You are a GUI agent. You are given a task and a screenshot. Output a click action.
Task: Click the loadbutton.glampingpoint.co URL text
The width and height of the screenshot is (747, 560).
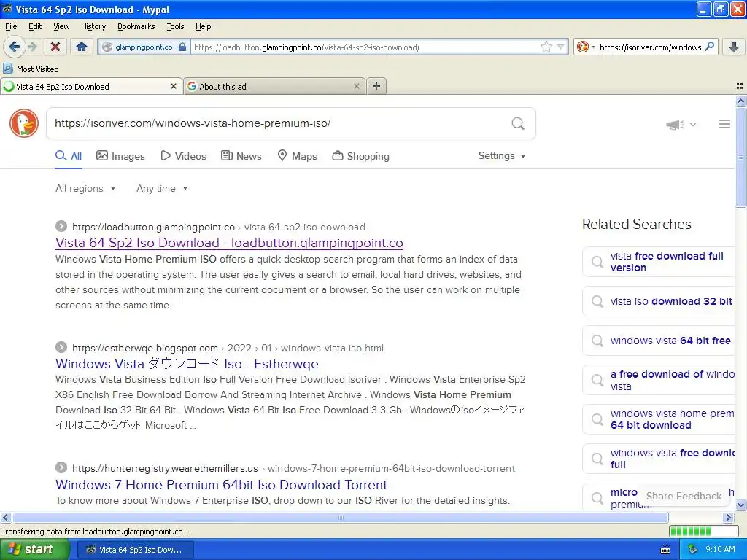[153, 227]
